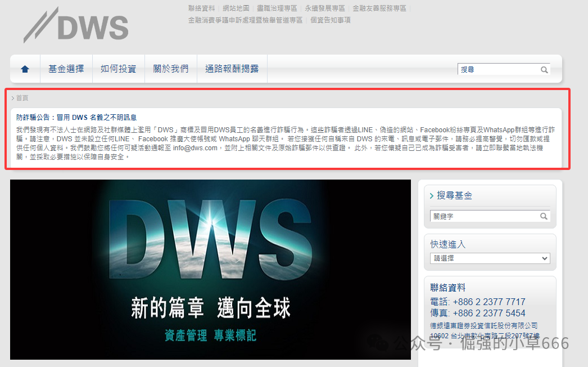Click the arrow icon before 搜尋基金 heading
The height and width of the screenshot is (367, 588).
pos(431,195)
